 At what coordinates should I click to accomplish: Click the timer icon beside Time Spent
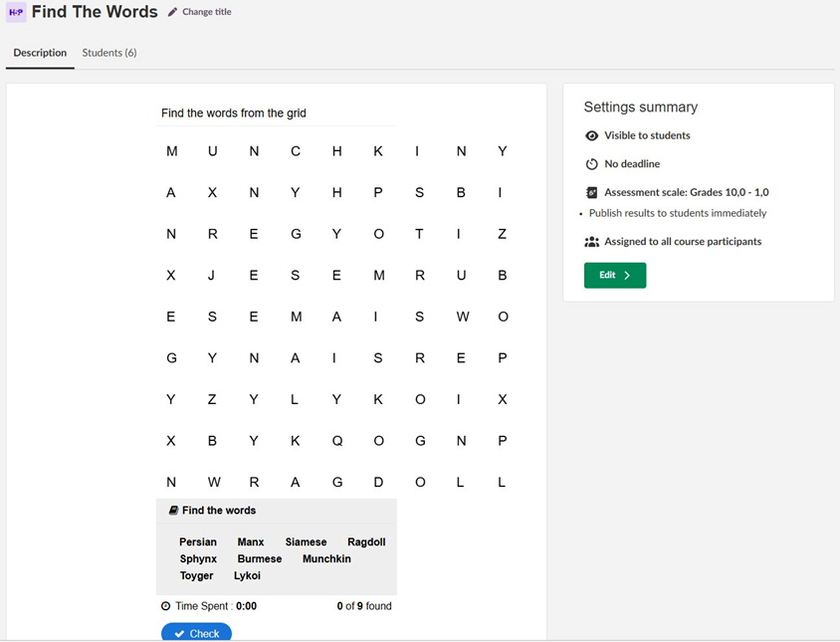point(166,606)
